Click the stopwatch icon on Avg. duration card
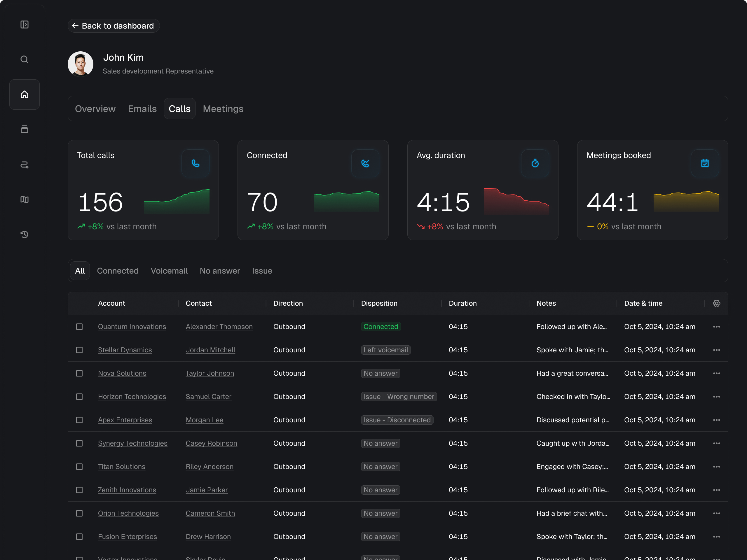Screen dimensions: 747x560 (535, 163)
